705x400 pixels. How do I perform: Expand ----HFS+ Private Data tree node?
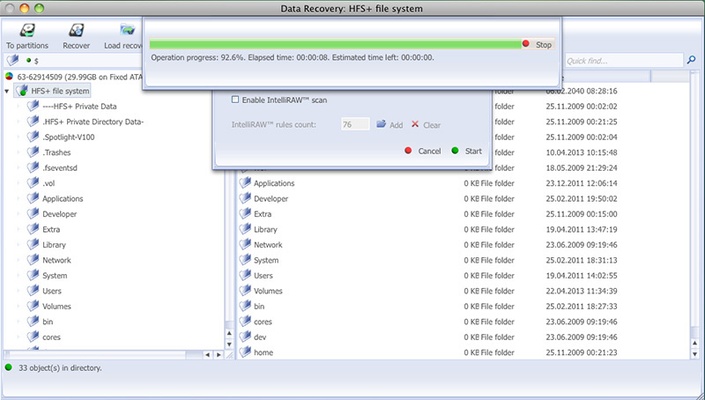point(18,106)
